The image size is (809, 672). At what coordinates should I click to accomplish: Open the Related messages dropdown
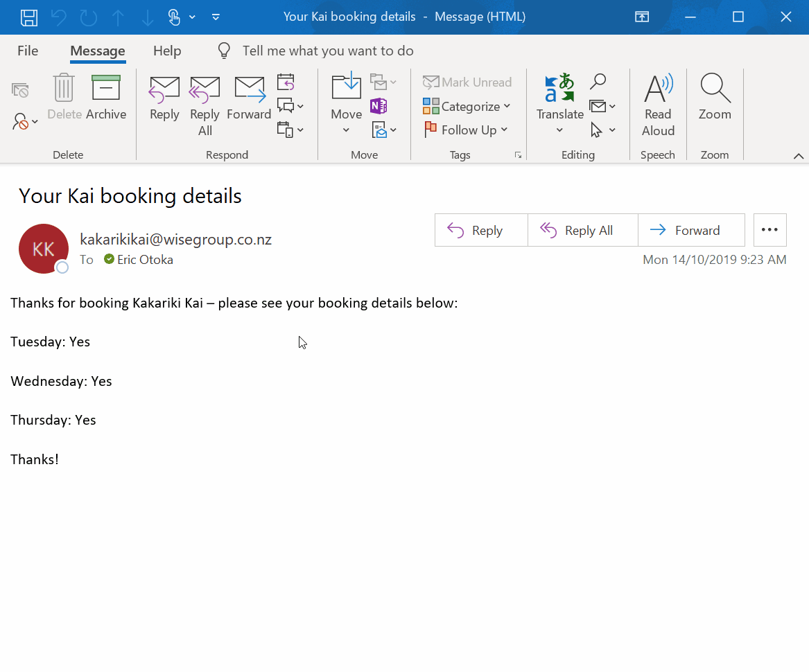[602, 106]
